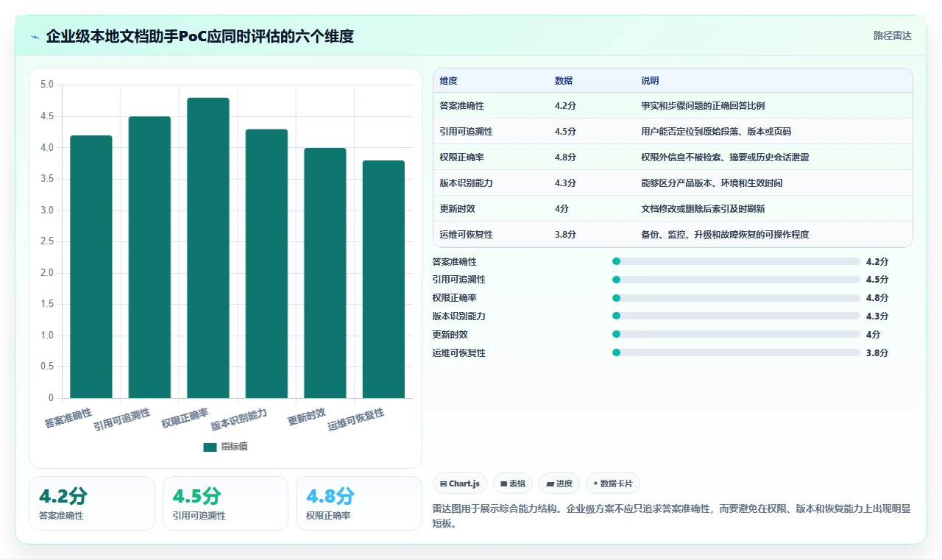Image resolution: width=942 pixels, height=560 pixels.
Task: Click the 权限正确率 progress bar
Action: [736, 298]
